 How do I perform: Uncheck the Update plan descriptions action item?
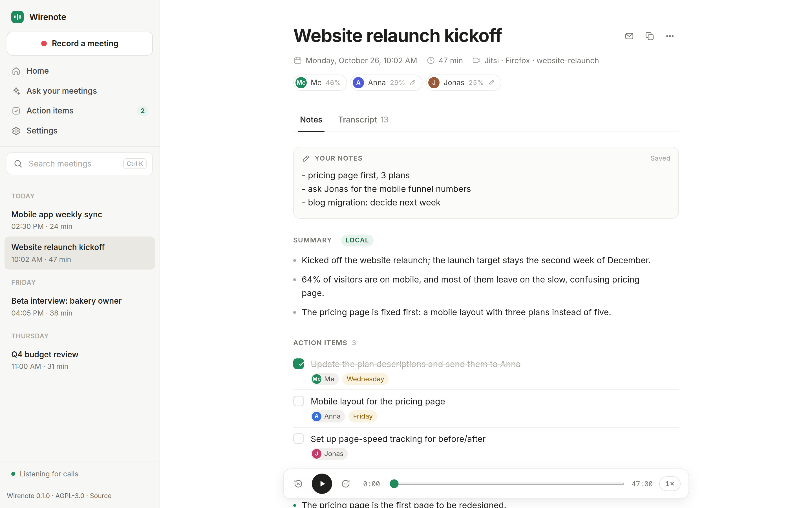[299, 364]
